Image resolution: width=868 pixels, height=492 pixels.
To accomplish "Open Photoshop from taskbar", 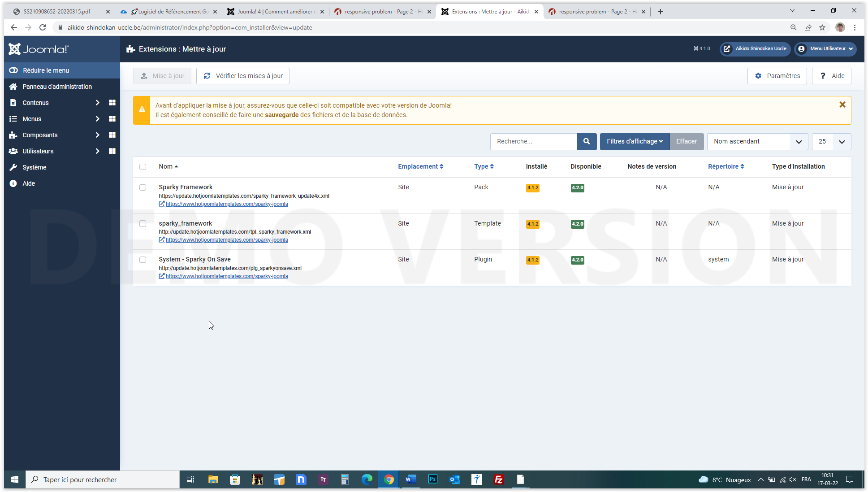I will coord(433,479).
